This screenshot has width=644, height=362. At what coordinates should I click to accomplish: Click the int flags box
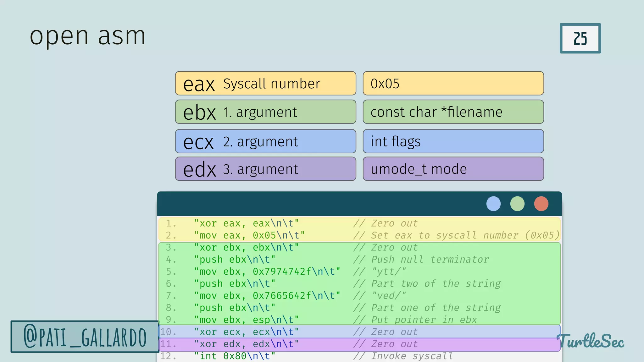[453, 141]
